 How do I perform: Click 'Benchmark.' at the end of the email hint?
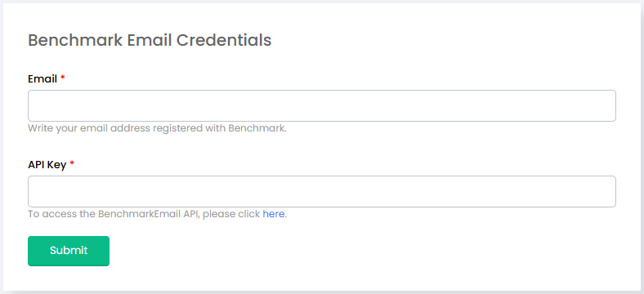point(257,128)
